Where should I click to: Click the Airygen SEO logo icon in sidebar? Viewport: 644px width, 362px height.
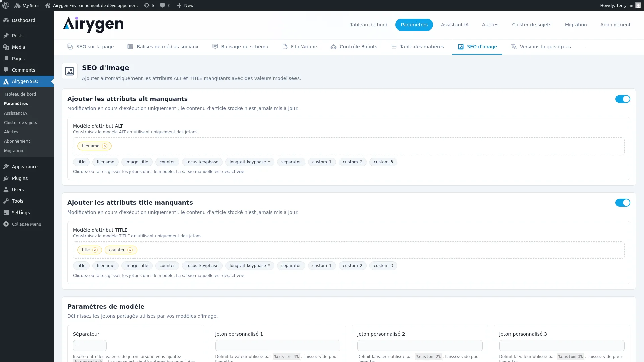point(6,81)
